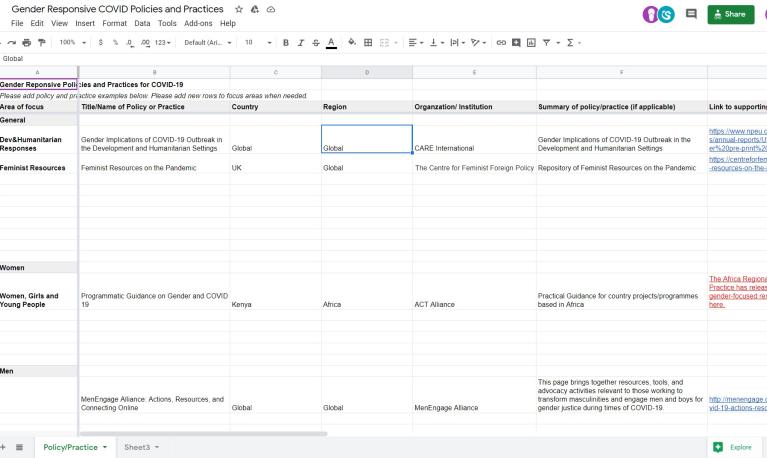Click the teal collaborator avatar
Viewport: 767px width, 458px height.
click(x=666, y=14)
